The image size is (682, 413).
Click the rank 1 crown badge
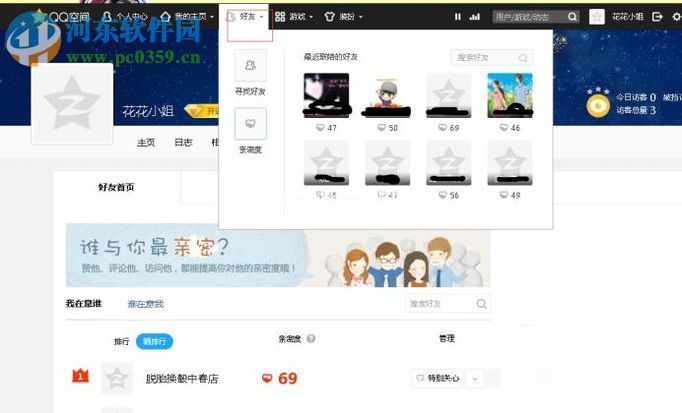point(80,376)
